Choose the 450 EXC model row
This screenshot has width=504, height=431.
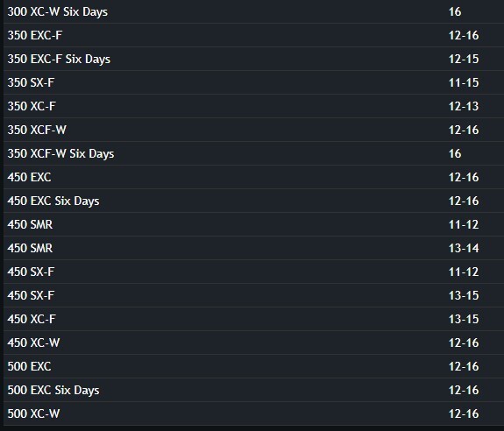(253, 177)
